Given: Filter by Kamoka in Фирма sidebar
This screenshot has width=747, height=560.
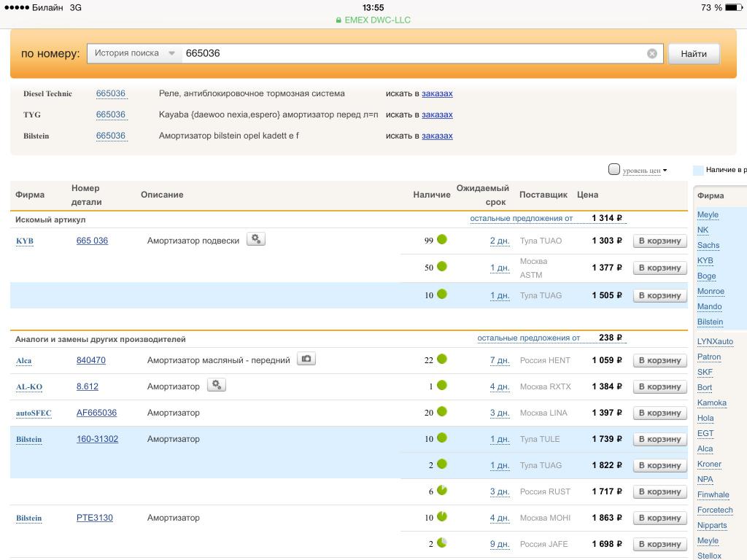Looking at the screenshot, I should click(x=712, y=402).
